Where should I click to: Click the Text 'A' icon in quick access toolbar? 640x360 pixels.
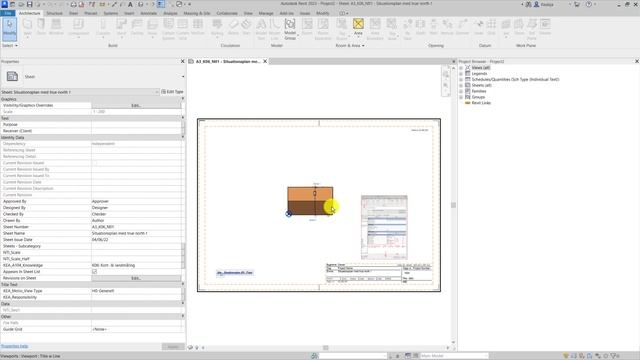(130, 4)
